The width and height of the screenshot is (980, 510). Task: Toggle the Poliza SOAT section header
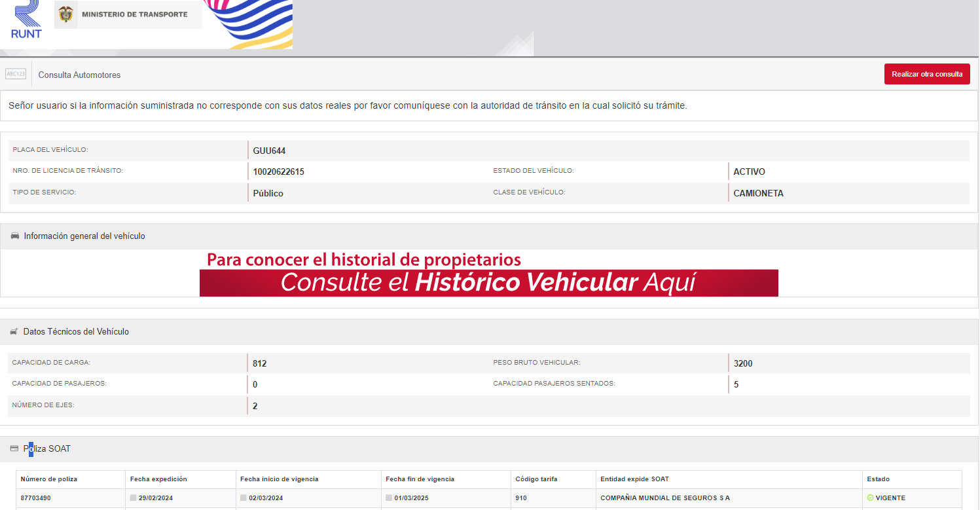click(47, 449)
